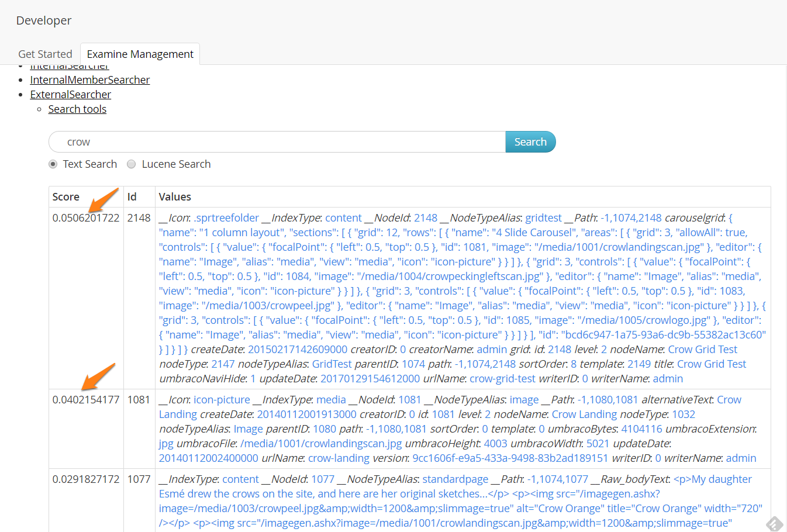Click the Developer section heading
Screen dimensions: 787x532
[x=44, y=20]
